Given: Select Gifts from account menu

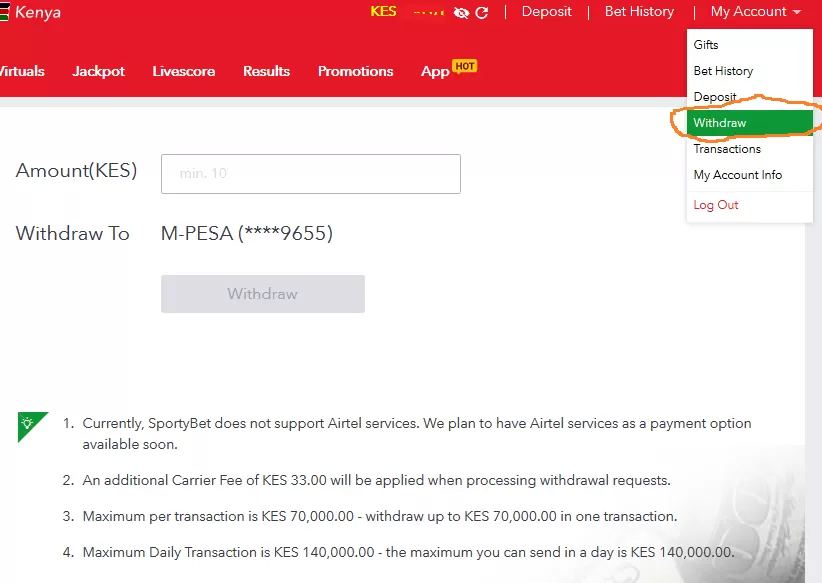Looking at the screenshot, I should pos(750,45).
